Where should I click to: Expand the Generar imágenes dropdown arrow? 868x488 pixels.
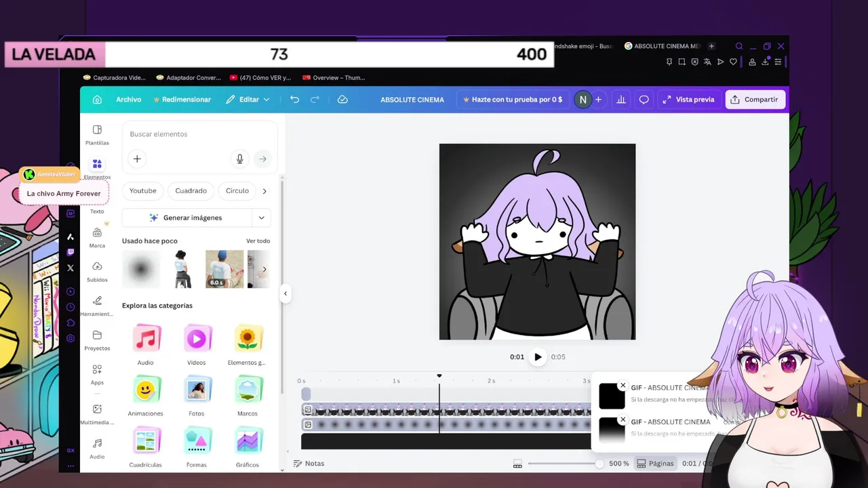(x=261, y=218)
